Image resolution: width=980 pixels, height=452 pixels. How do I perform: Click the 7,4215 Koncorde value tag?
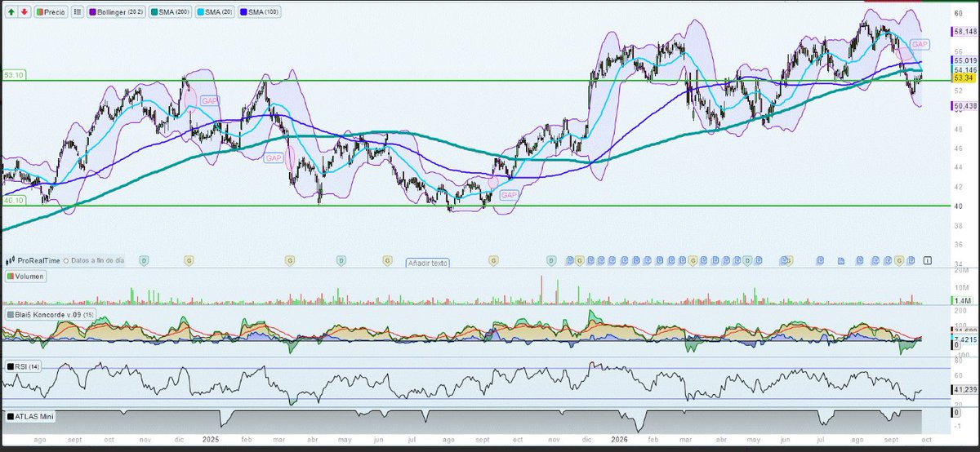pyautogui.click(x=965, y=338)
